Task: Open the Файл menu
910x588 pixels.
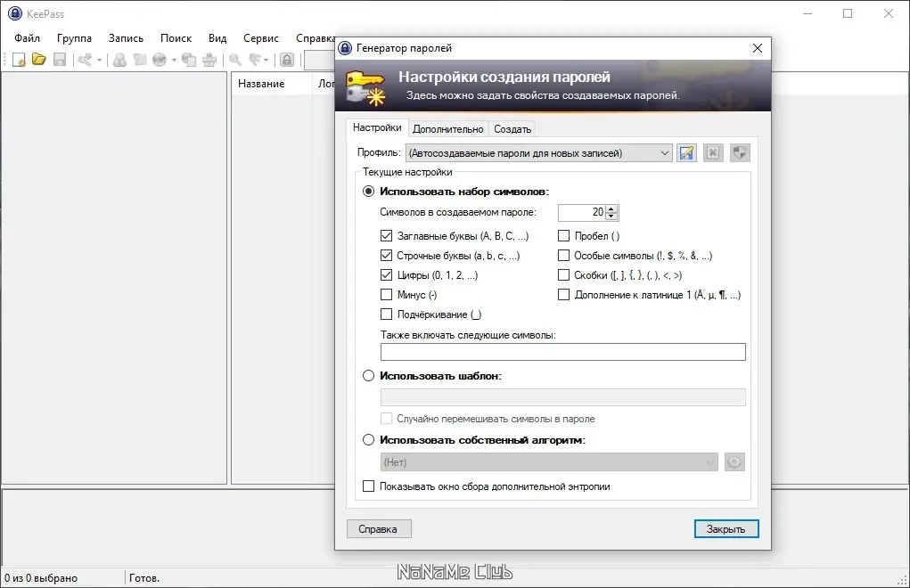Action: coord(28,38)
